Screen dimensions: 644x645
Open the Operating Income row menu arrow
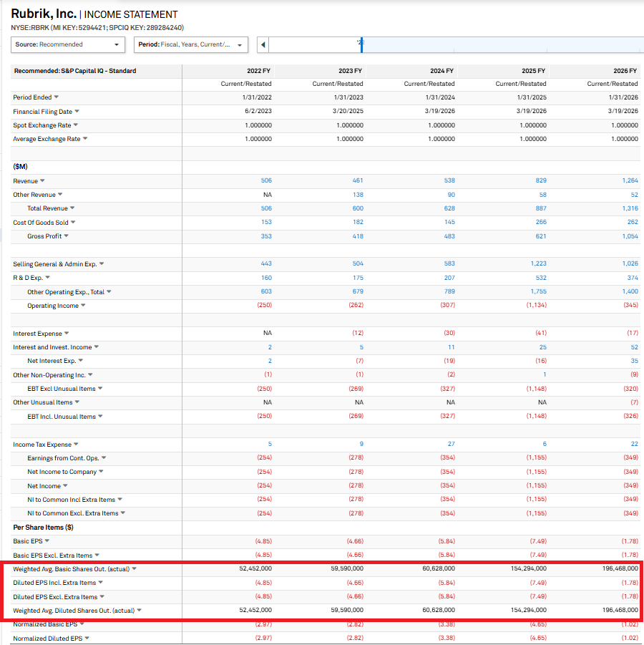click(83, 305)
